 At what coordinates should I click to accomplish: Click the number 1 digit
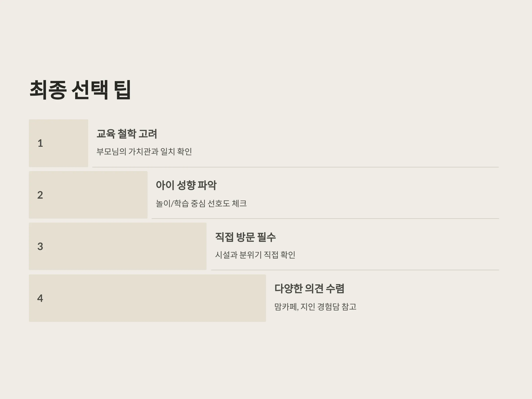tap(40, 143)
